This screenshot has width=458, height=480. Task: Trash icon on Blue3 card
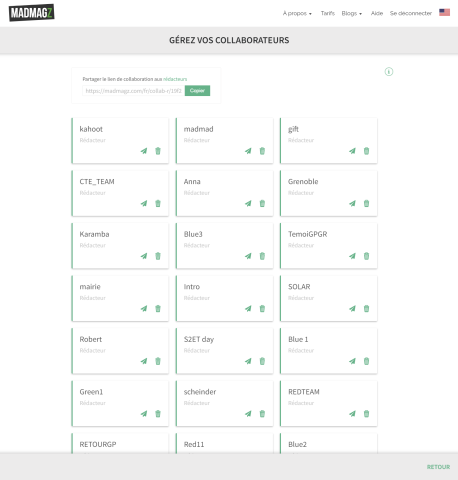pyautogui.click(x=262, y=256)
